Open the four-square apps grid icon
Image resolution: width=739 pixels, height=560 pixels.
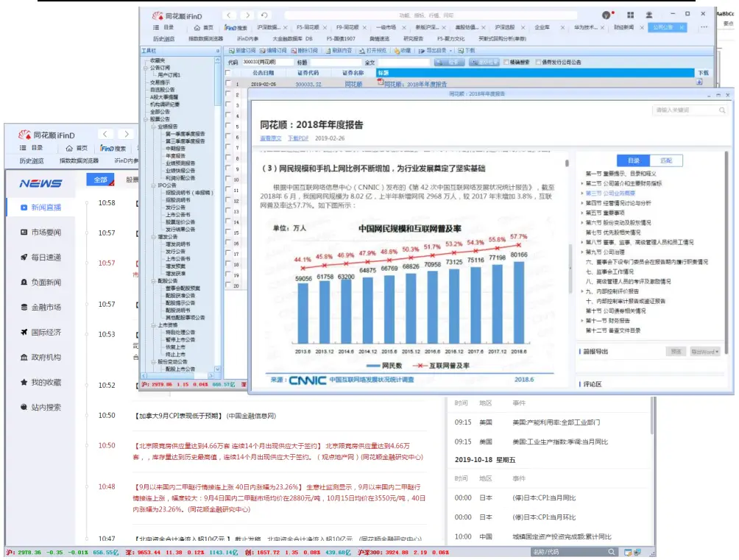pos(630,15)
